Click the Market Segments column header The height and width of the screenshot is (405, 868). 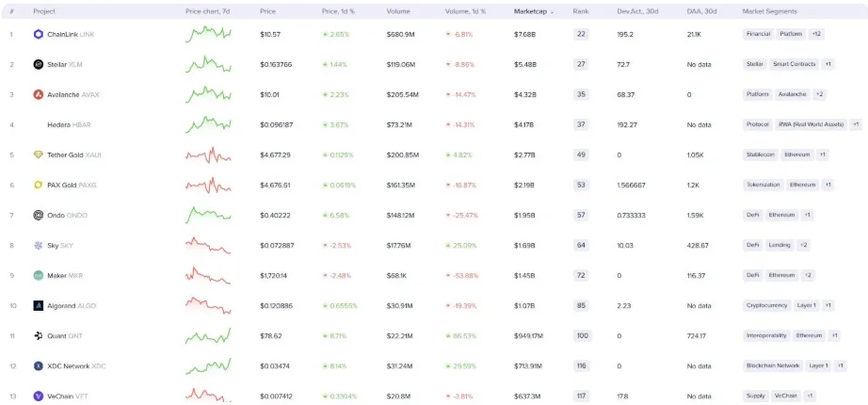[770, 11]
